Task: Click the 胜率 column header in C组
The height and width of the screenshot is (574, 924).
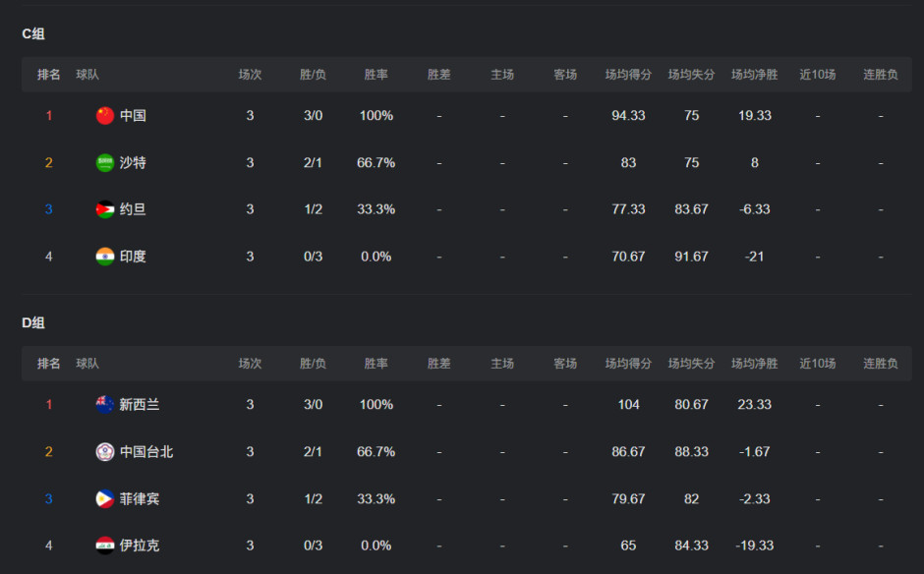Action: tap(375, 75)
